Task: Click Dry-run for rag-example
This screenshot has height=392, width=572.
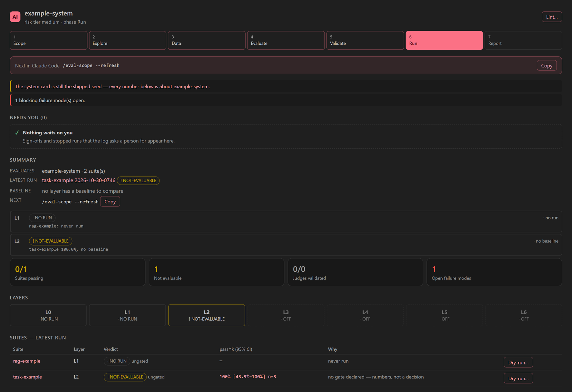Action: pos(518,362)
